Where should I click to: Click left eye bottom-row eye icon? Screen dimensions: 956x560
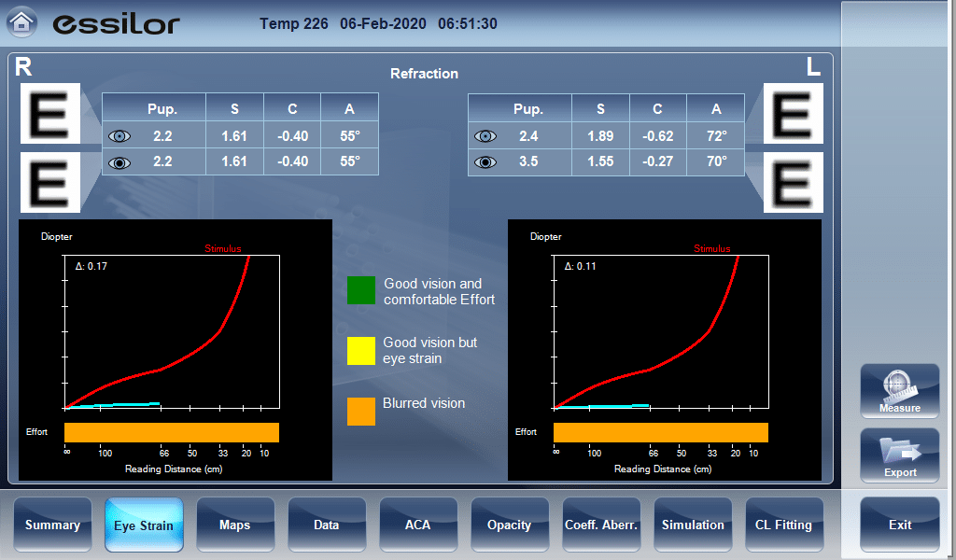point(485,162)
